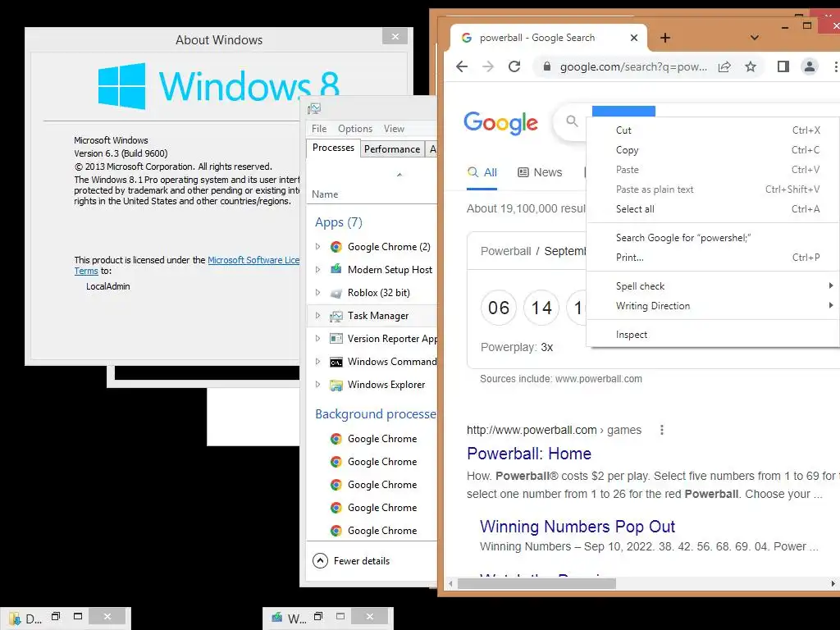Viewport: 840px width, 630px height.
Task: Choose Cut from context menu
Action: pos(713,130)
